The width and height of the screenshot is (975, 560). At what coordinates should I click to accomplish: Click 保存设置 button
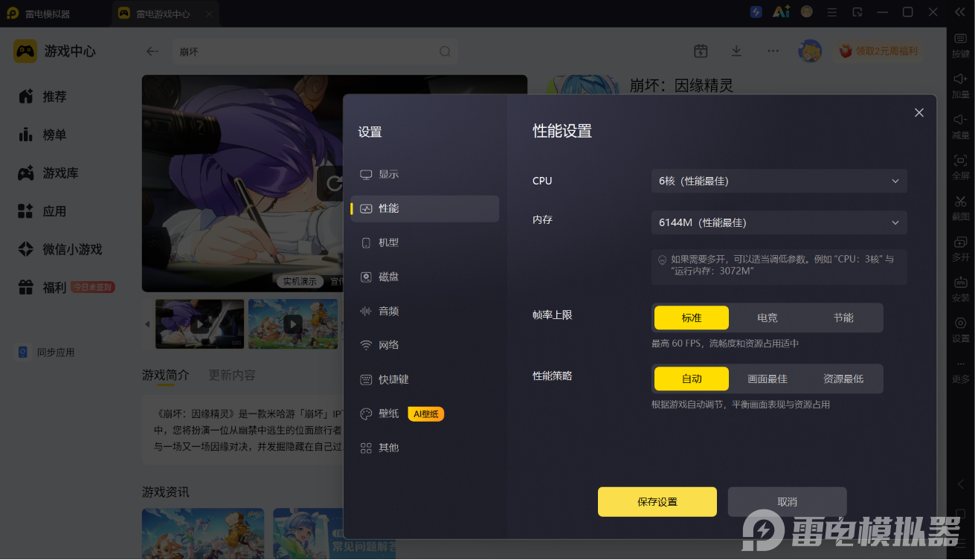tap(657, 502)
